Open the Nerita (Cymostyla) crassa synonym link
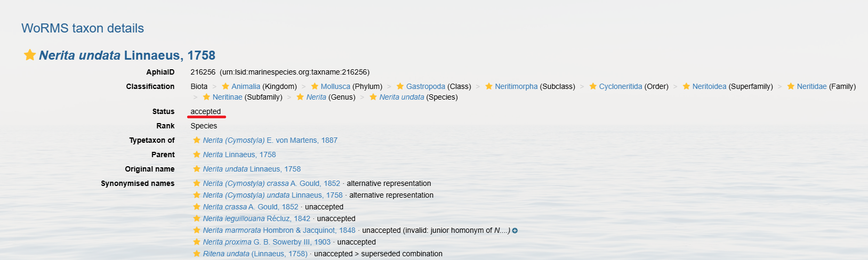The width and height of the screenshot is (868, 260). click(x=271, y=183)
